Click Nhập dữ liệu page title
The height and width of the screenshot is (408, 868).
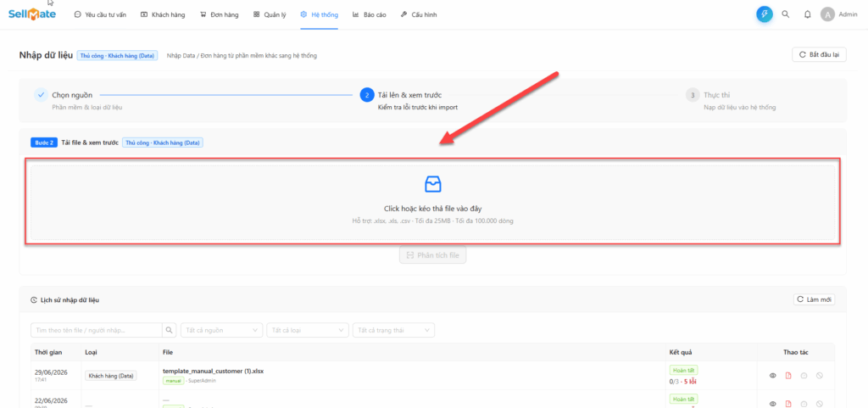[46, 55]
